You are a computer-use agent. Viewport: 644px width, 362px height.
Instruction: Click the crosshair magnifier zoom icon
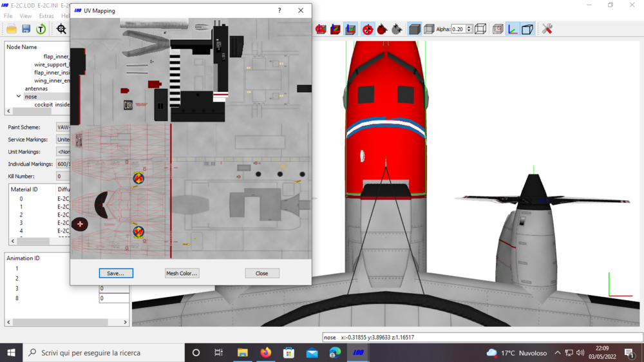tap(61, 29)
